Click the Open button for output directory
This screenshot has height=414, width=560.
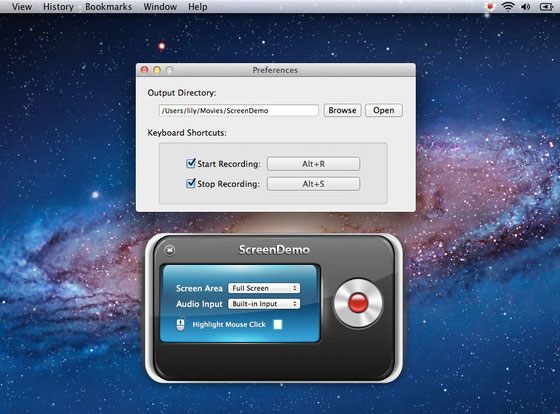tap(384, 110)
